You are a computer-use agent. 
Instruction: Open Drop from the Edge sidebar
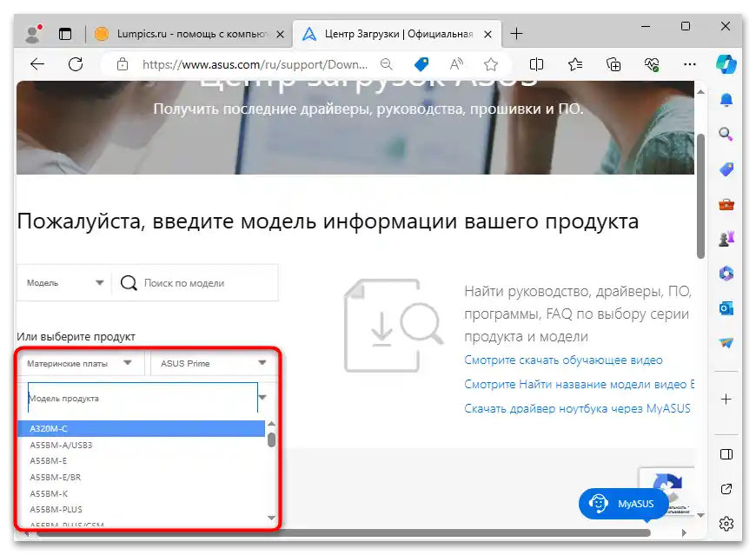tap(726, 343)
